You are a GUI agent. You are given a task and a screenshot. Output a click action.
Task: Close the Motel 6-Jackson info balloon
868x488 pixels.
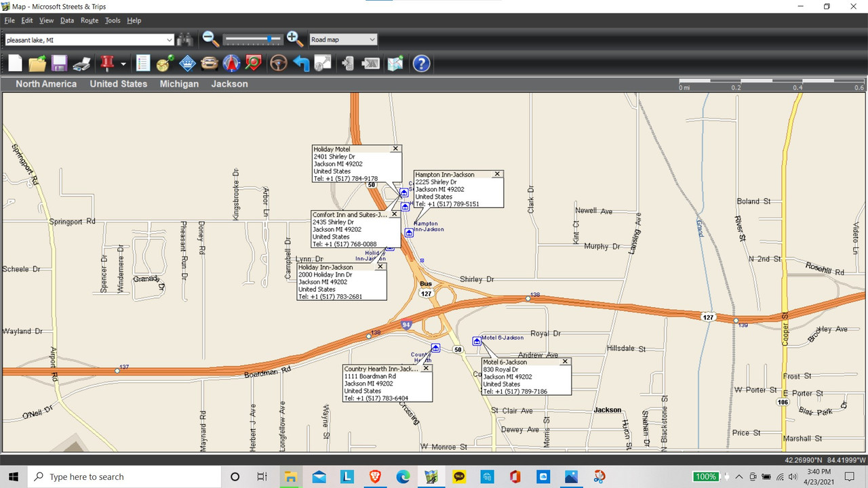565,362
